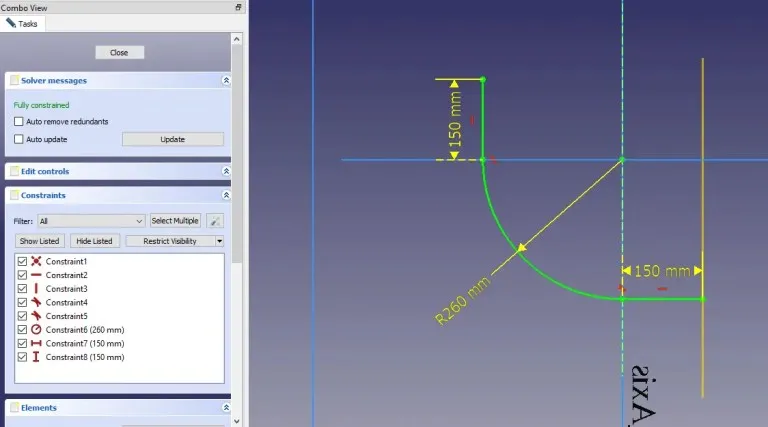Screen dimensions: 768x427
Task: Uncheck the Constraint3 checkbox
Action: pos(22,289)
